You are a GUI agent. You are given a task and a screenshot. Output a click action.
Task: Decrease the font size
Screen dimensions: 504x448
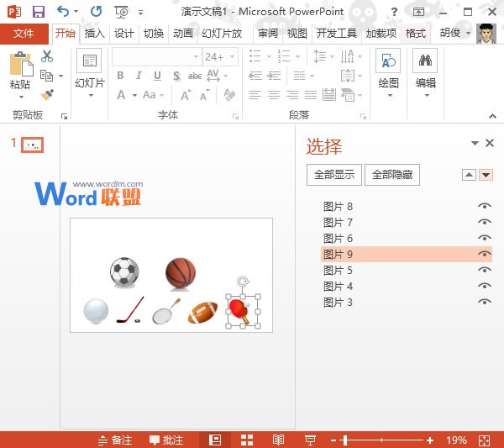point(204,95)
